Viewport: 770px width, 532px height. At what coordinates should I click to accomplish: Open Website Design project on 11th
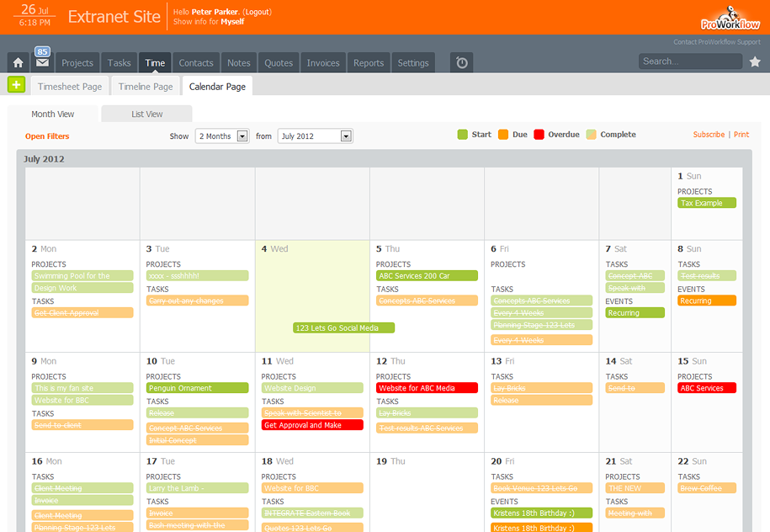pos(312,388)
